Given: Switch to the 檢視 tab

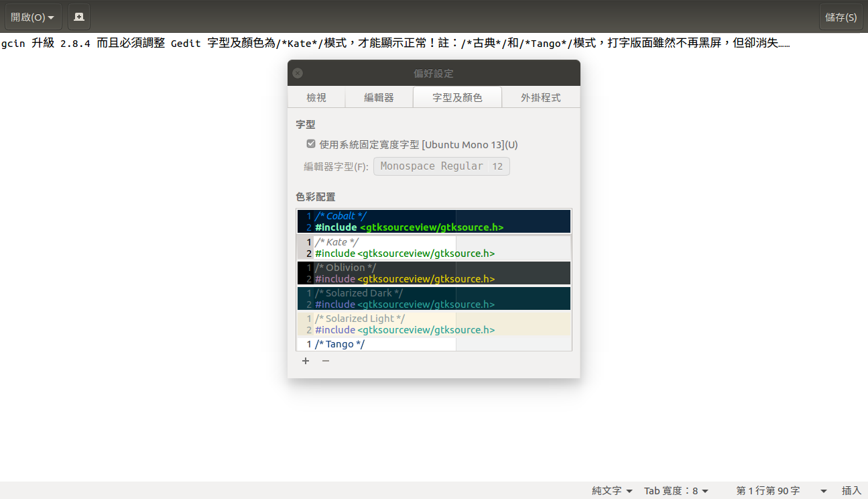Looking at the screenshot, I should pos(316,97).
